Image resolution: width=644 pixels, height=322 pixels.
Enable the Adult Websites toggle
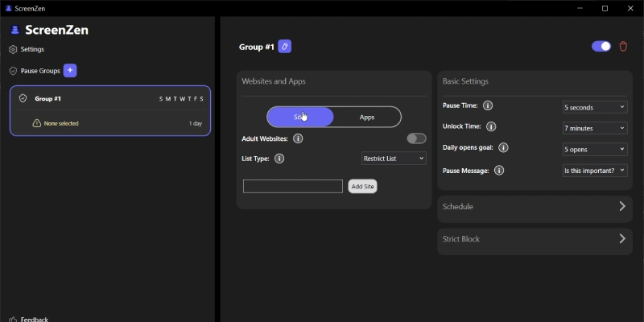tap(416, 138)
